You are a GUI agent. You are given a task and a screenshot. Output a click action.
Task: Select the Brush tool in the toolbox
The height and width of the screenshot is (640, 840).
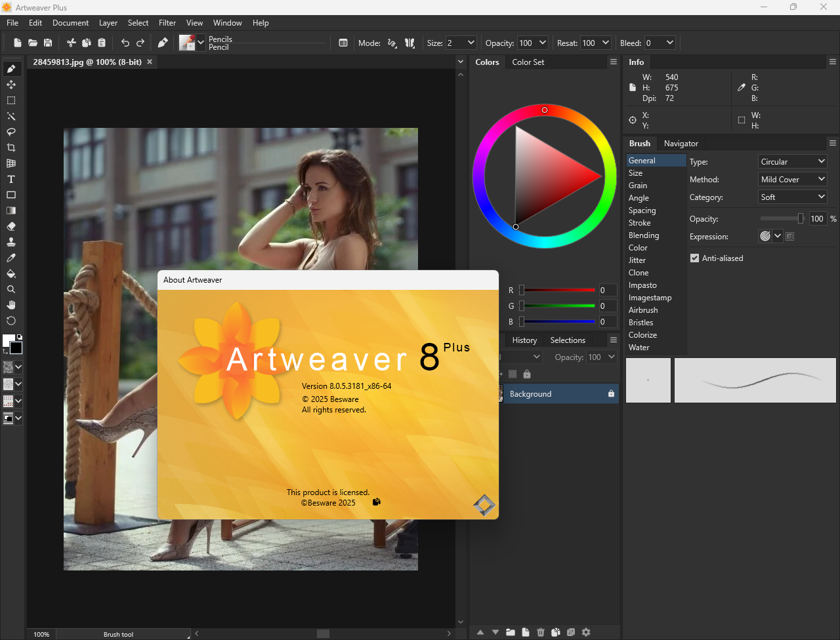point(11,69)
